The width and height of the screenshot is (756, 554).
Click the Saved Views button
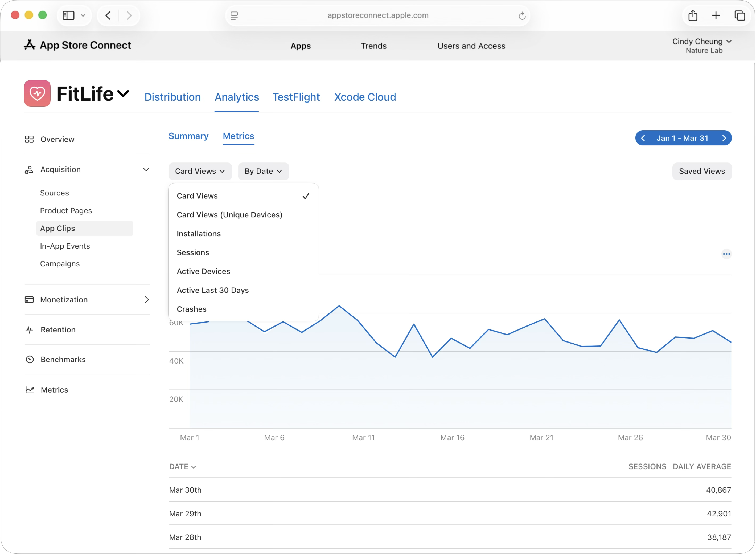click(702, 171)
